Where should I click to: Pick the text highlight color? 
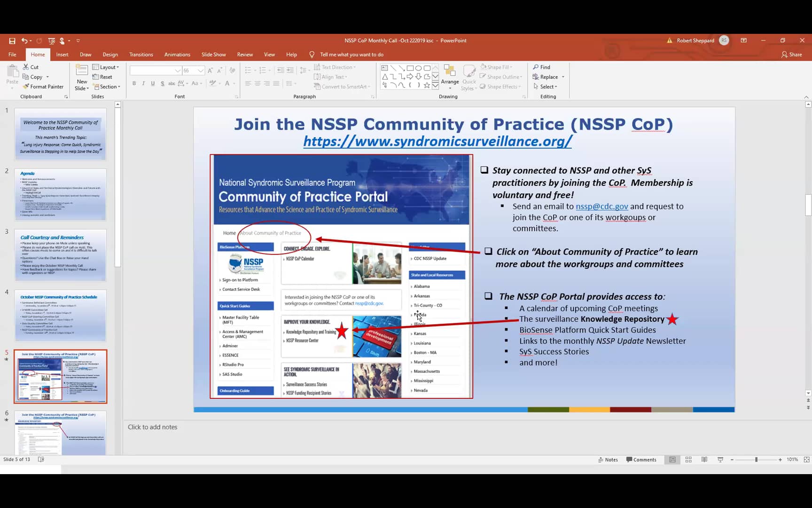coord(214,84)
